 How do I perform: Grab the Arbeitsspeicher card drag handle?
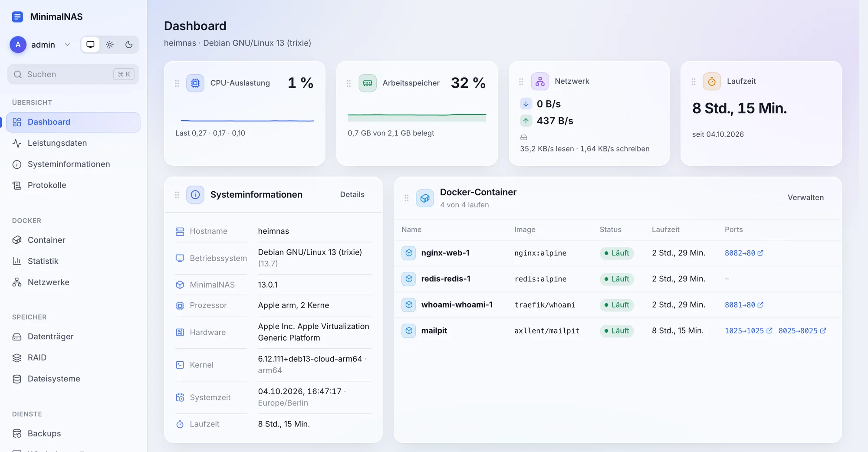pyautogui.click(x=349, y=83)
